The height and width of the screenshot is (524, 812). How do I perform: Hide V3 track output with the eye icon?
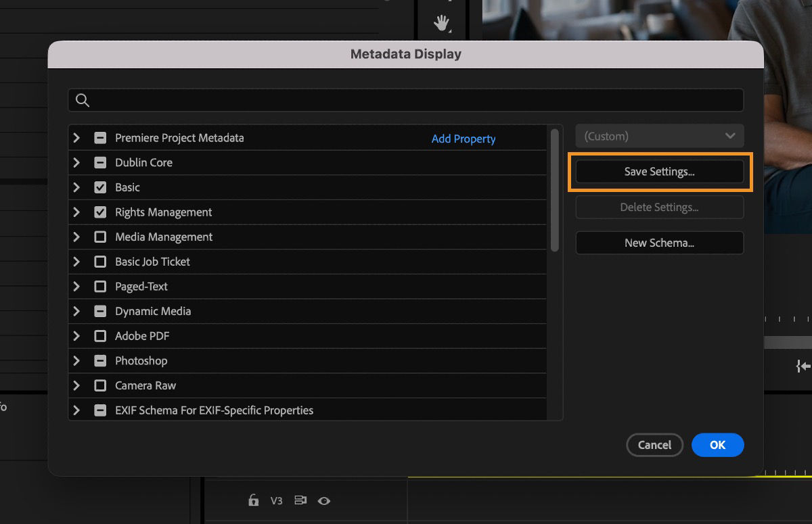[324, 501]
